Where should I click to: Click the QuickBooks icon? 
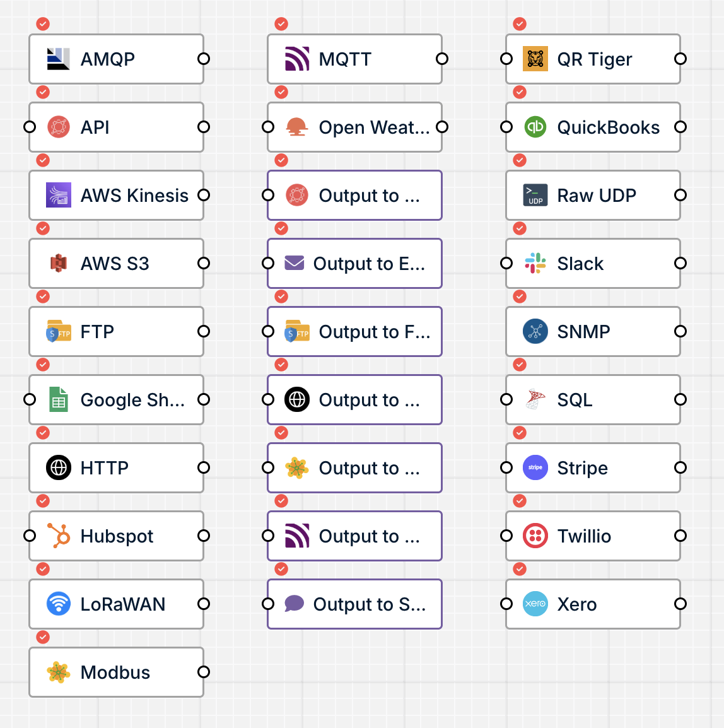pos(535,127)
